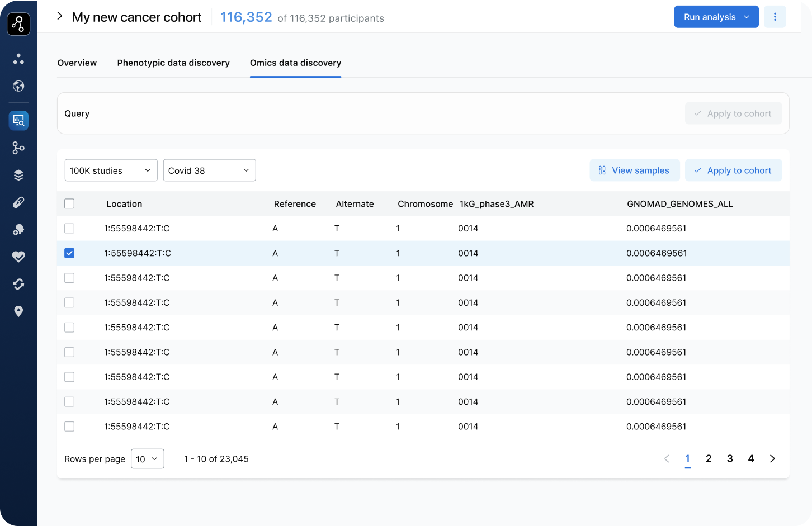Open the three-dots cluster sidebar icon
The width and height of the screenshot is (812, 526).
coord(18,59)
